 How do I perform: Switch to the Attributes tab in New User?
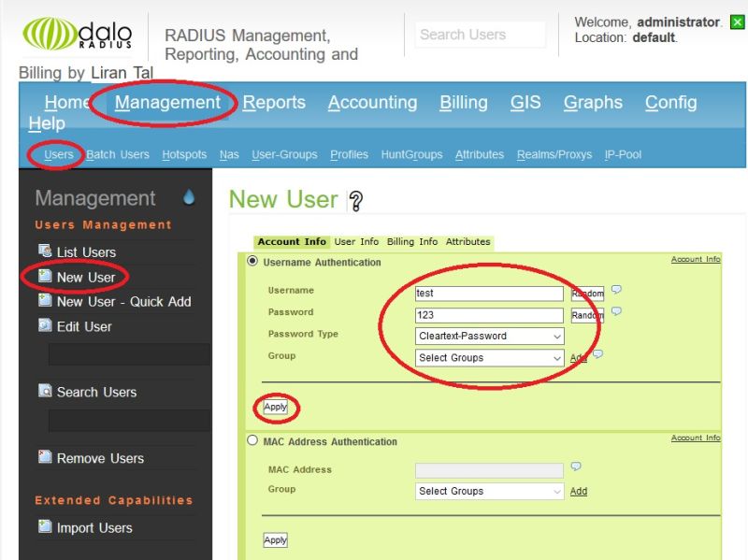pyautogui.click(x=468, y=242)
